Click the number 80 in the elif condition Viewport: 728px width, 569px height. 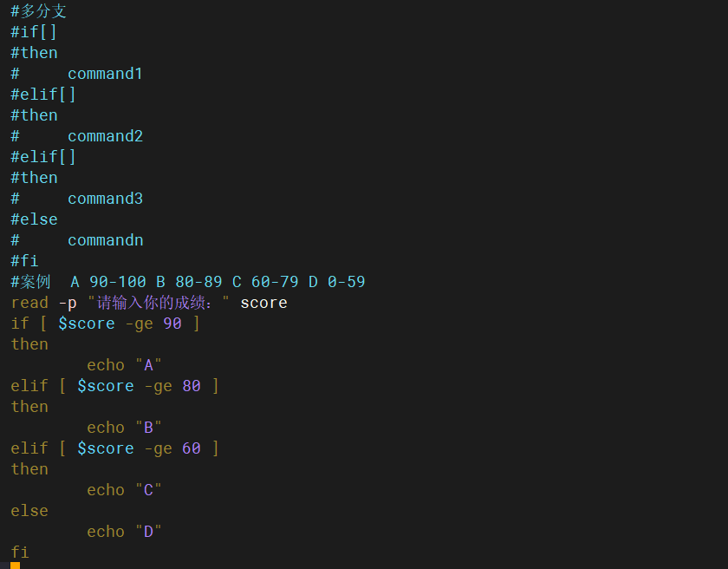(x=192, y=385)
